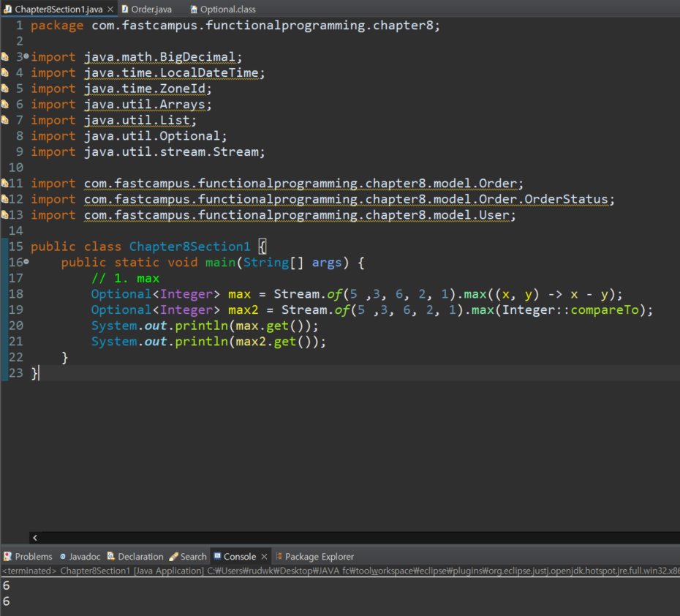
Task: Click 'String' parameter type on line 16
Action: [266, 262]
